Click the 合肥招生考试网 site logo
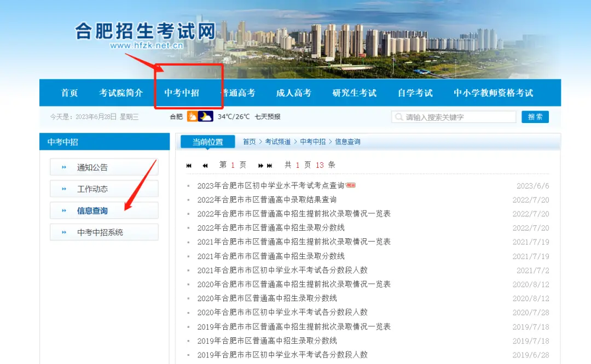 [146, 34]
